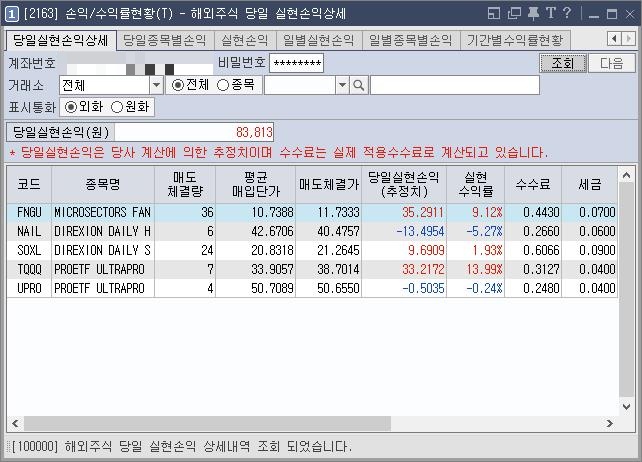Show more tabs with the right arrow

click(x=628, y=39)
